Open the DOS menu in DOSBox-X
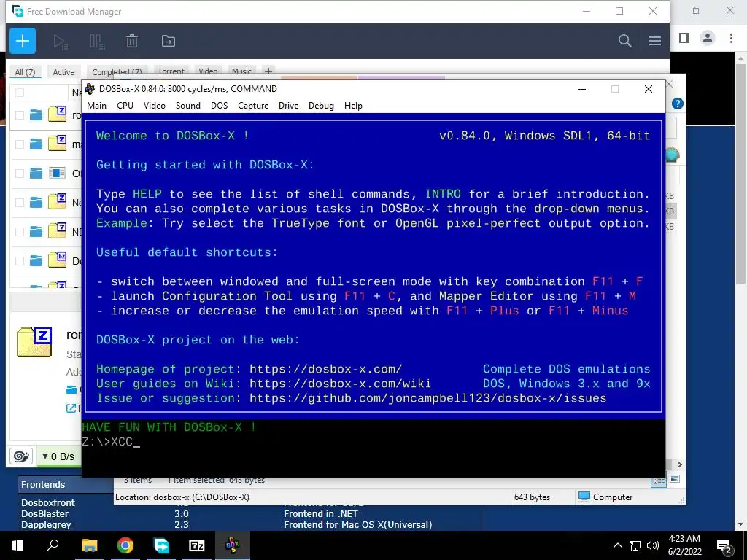Screen dimensions: 747x560 [219, 106]
